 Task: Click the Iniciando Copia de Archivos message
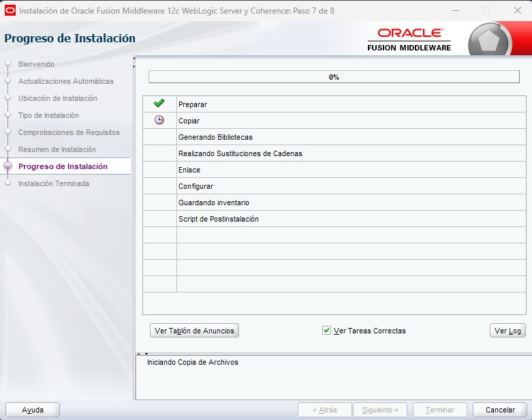[x=192, y=362]
